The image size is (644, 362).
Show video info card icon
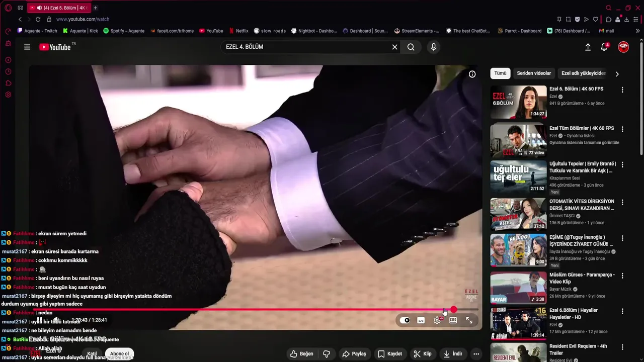tap(472, 74)
